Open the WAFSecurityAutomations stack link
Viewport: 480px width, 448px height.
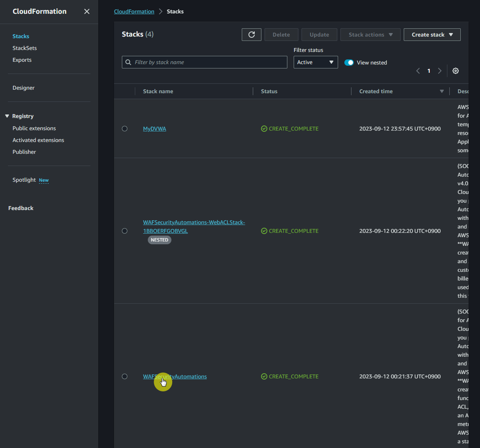tap(175, 376)
